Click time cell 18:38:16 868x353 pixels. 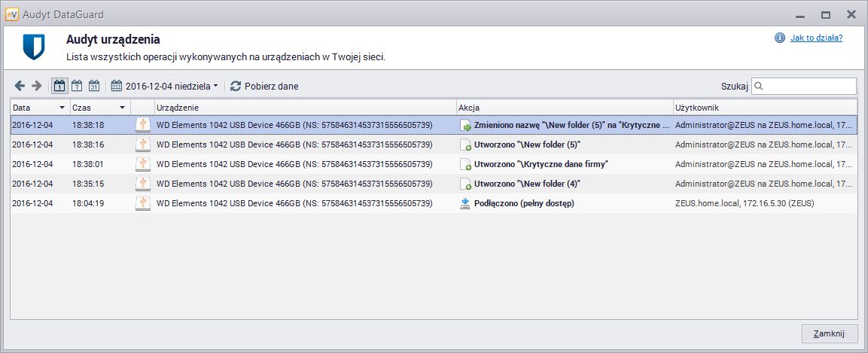88,145
